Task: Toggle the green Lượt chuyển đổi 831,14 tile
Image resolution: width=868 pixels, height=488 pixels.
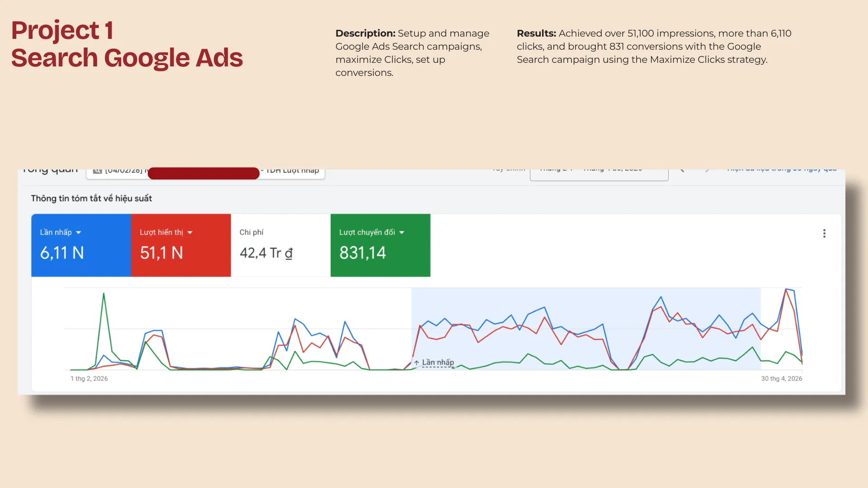Action: click(380, 245)
